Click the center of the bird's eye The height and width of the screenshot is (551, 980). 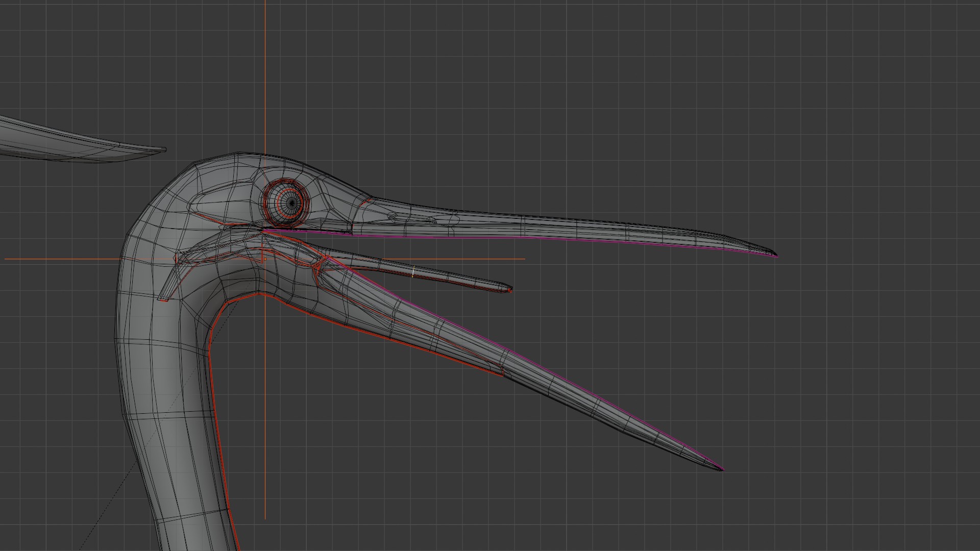click(291, 204)
